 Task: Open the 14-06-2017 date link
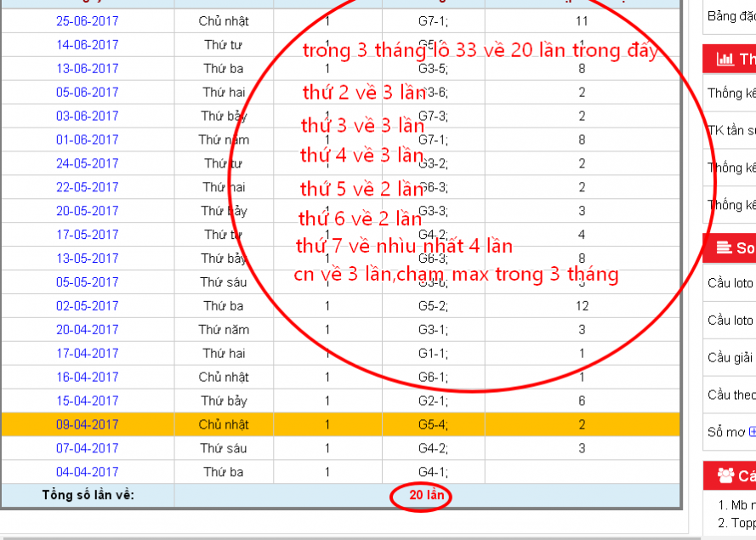(88, 44)
